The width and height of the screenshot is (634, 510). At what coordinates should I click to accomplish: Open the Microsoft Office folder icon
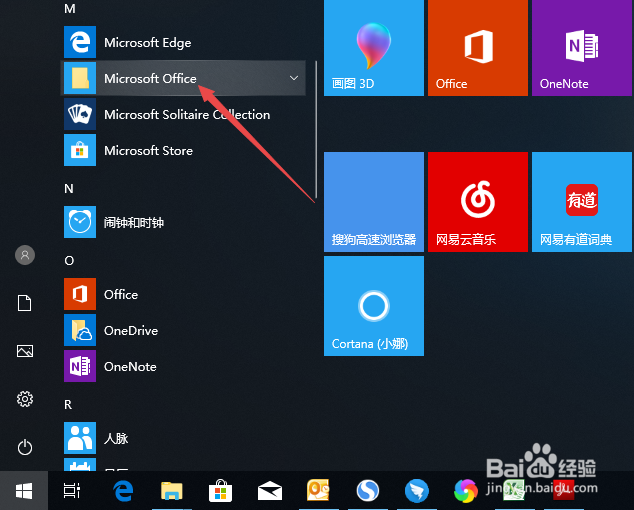[80, 78]
